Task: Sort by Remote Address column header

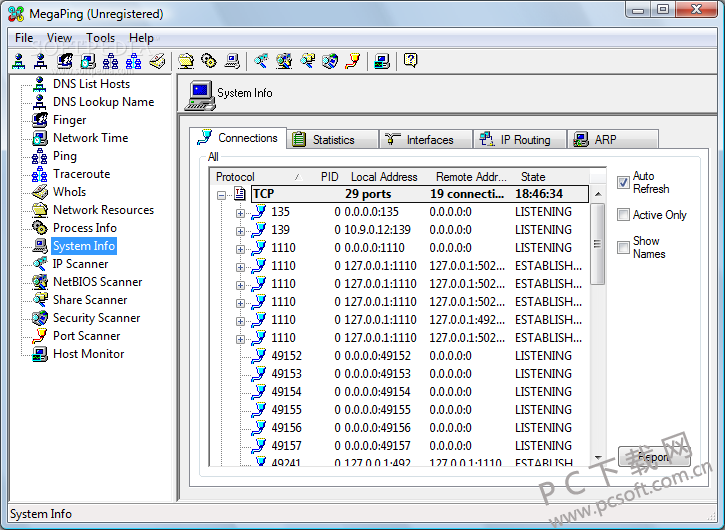Action: point(471,177)
